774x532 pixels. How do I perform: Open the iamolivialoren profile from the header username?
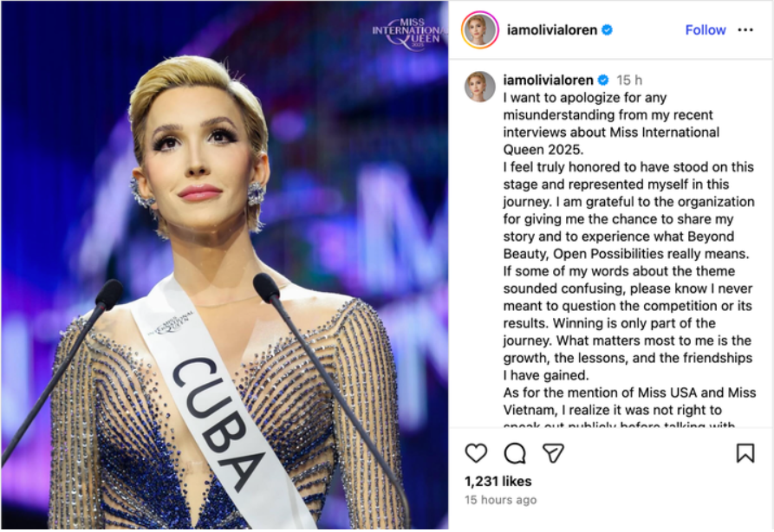coord(552,30)
